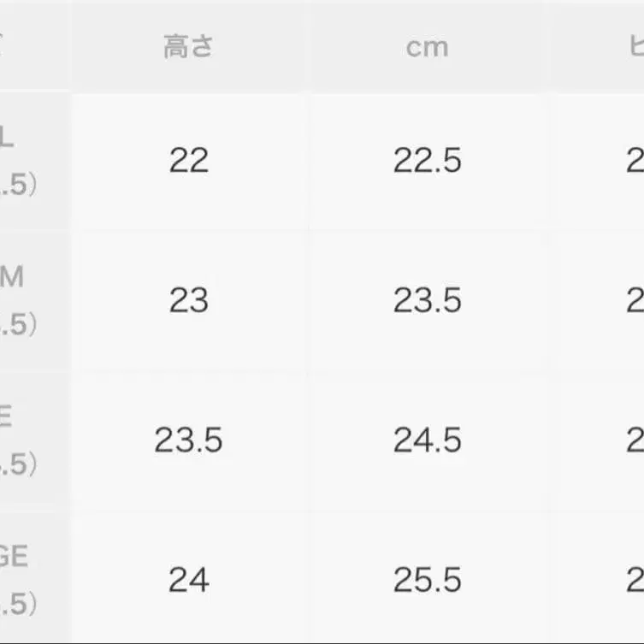Select 23.5 in the cm column
Viewport: 644px width, 644px height.
click(427, 300)
